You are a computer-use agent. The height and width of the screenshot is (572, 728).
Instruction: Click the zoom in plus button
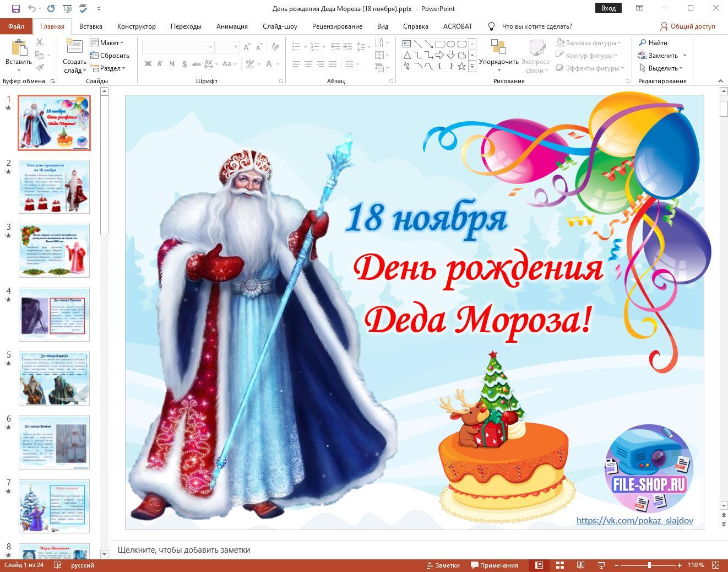[x=680, y=565]
